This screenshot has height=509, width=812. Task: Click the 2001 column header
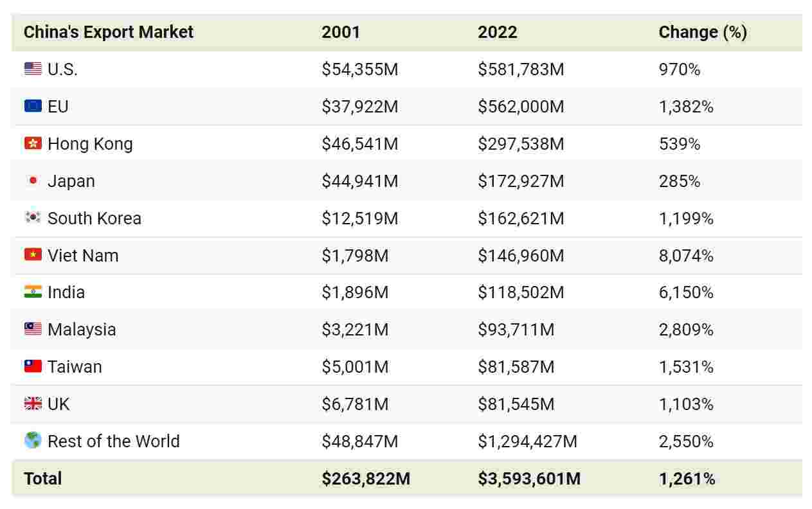click(341, 32)
